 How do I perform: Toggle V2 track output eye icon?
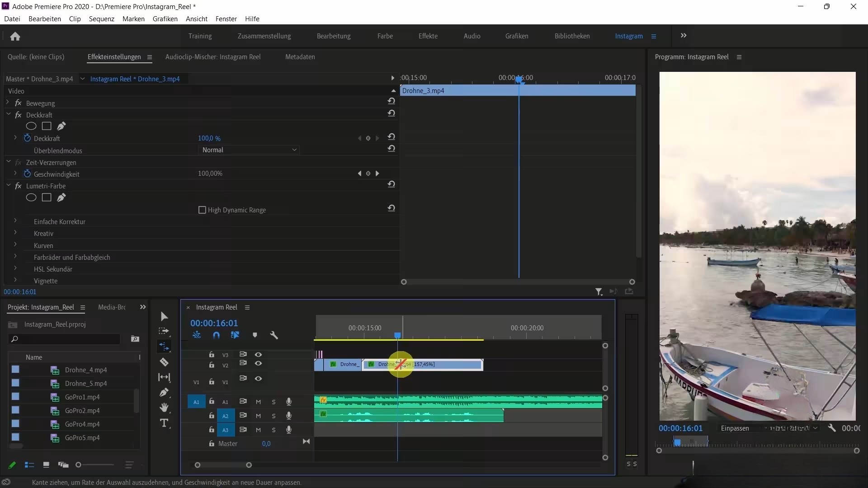[x=258, y=364]
